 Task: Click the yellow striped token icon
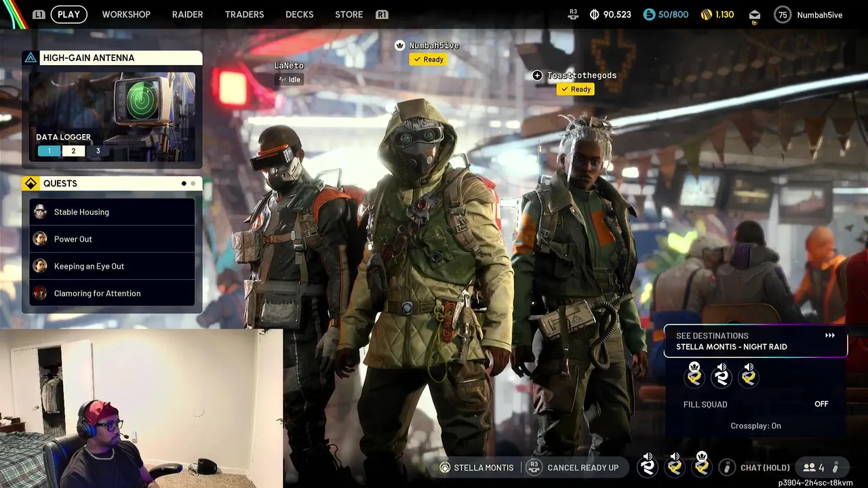(706, 14)
